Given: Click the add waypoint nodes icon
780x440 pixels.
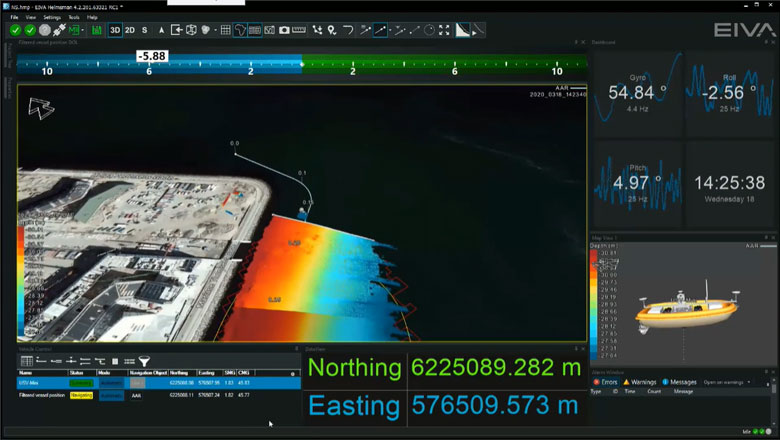Looking at the screenshot, I should pyautogui.click(x=317, y=30).
